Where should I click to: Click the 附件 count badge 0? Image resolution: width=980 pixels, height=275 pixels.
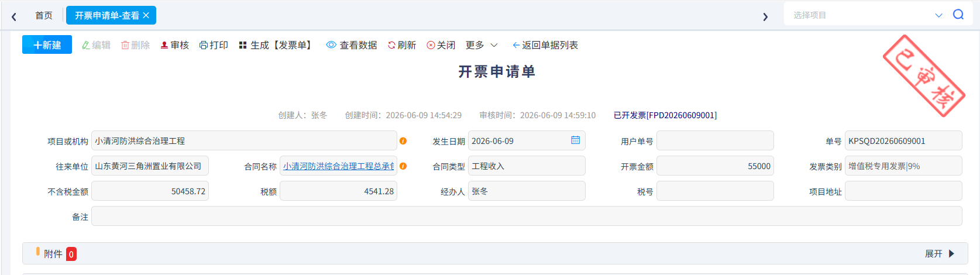(x=71, y=254)
